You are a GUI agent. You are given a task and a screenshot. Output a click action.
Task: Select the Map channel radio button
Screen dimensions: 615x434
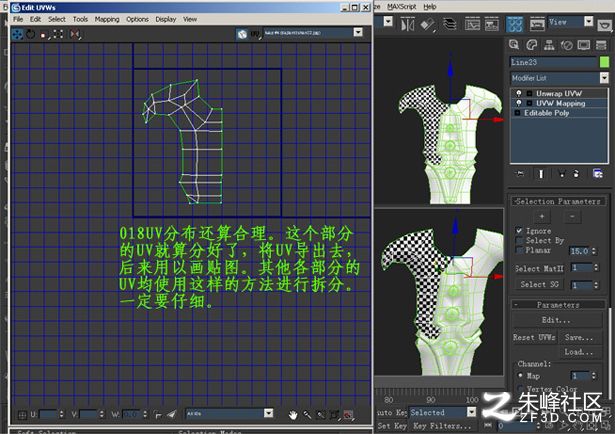point(520,376)
